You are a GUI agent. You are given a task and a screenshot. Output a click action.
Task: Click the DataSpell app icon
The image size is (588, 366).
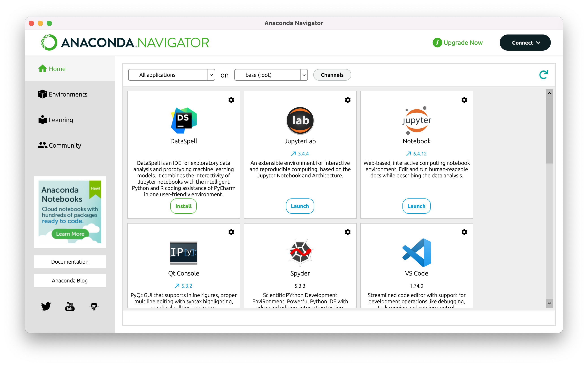pyautogui.click(x=184, y=120)
